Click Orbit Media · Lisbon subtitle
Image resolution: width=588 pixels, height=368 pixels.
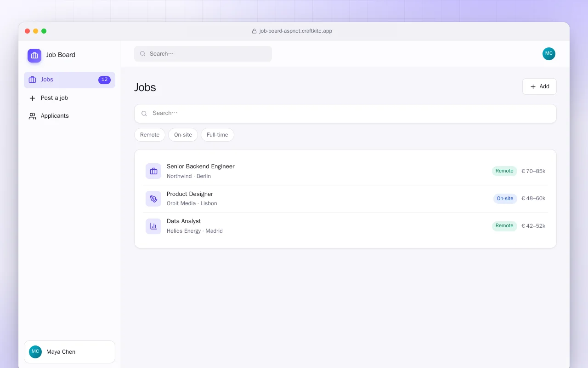tap(192, 203)
